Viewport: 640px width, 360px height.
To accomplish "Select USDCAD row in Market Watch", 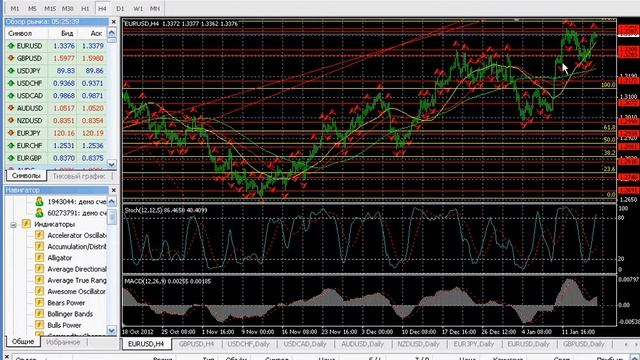I will [x=56, y=96].
